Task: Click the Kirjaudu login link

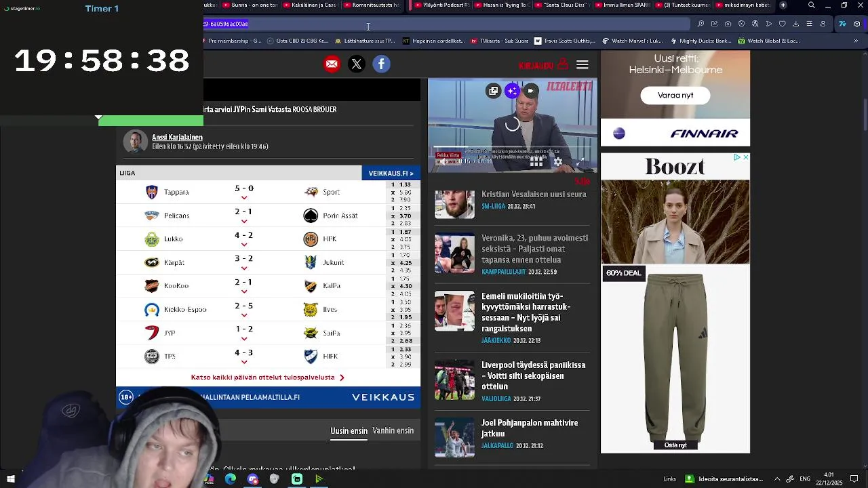Action: click(x=543, y=65)
